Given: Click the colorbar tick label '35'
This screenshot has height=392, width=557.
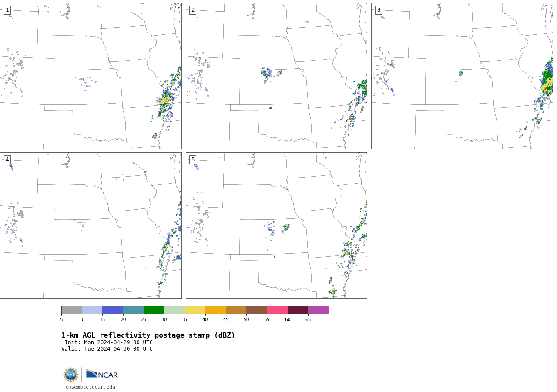Looking at the screenshot, I should coord(185,320).
